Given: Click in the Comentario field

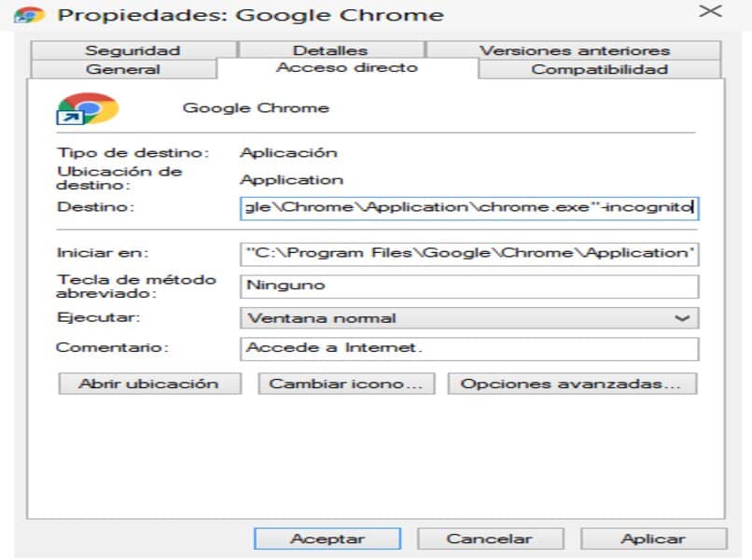Looking at the screenshot, I should [469, 349].
